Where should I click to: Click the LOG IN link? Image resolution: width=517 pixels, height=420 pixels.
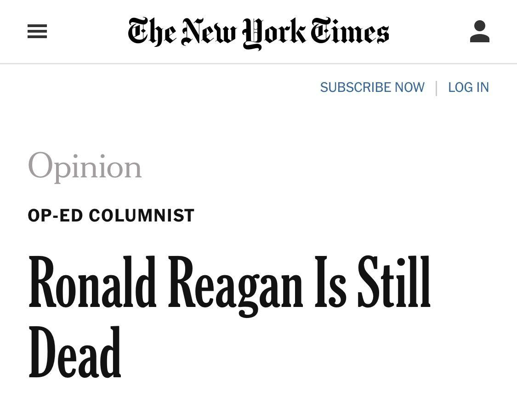(x=468, y=87)
